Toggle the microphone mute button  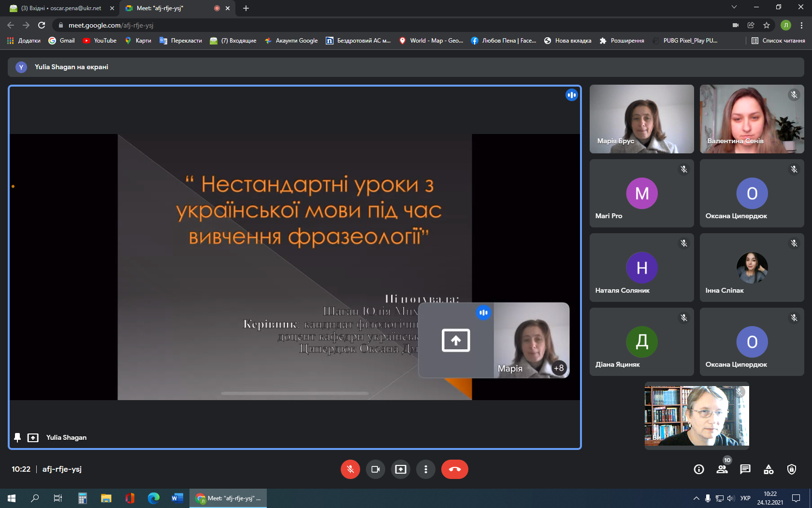point(350,469)
